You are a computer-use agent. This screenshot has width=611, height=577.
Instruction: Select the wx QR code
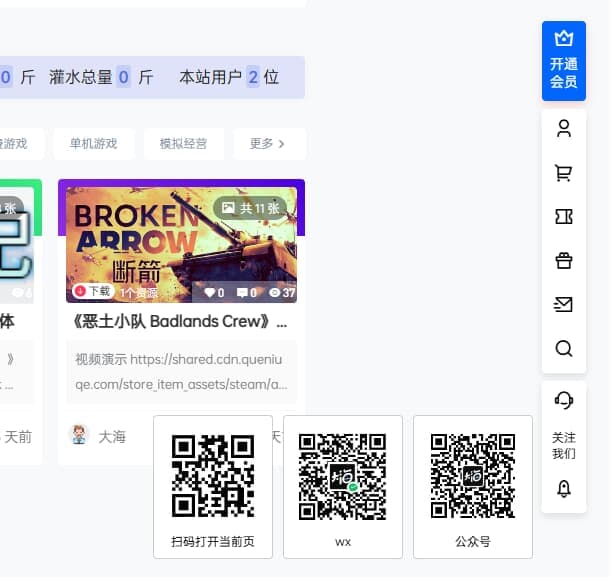(343, 476)
